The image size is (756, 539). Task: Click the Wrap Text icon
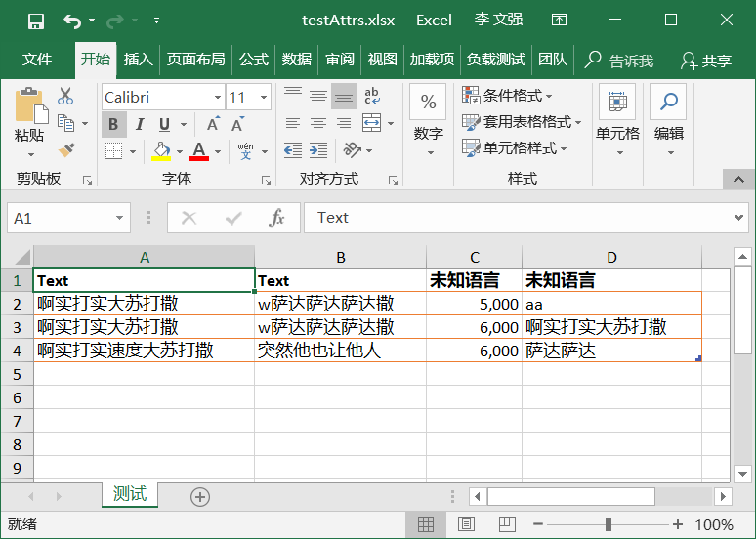pyautogui.click(x=371, y=97)
